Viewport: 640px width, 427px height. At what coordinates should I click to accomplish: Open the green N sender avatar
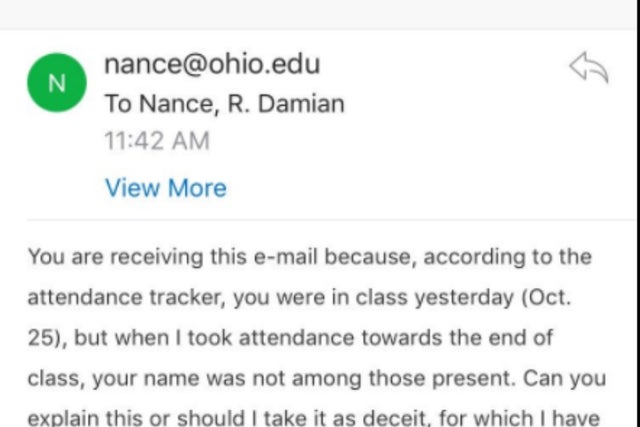coord(57,82)
